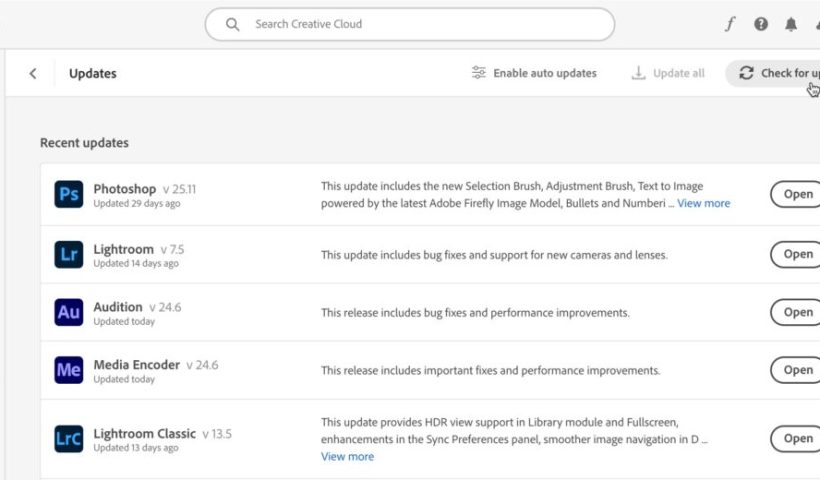Open the fonts icon in header

coord(730,24)
